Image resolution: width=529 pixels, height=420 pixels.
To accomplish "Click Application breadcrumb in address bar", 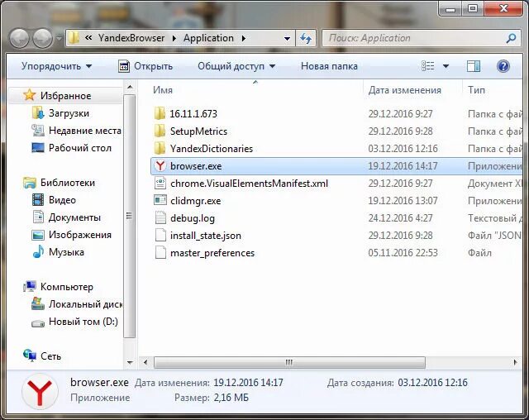I will click(208, 38).
